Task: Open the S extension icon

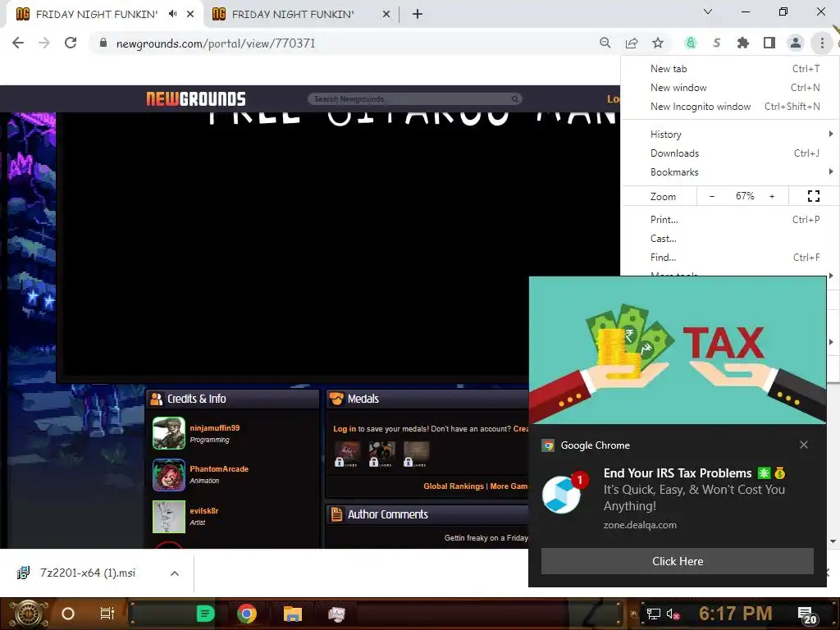Action: (717, 43)
